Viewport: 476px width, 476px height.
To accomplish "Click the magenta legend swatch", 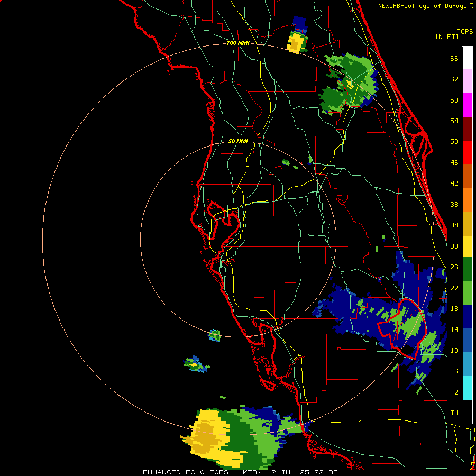I will coord(467,105).
